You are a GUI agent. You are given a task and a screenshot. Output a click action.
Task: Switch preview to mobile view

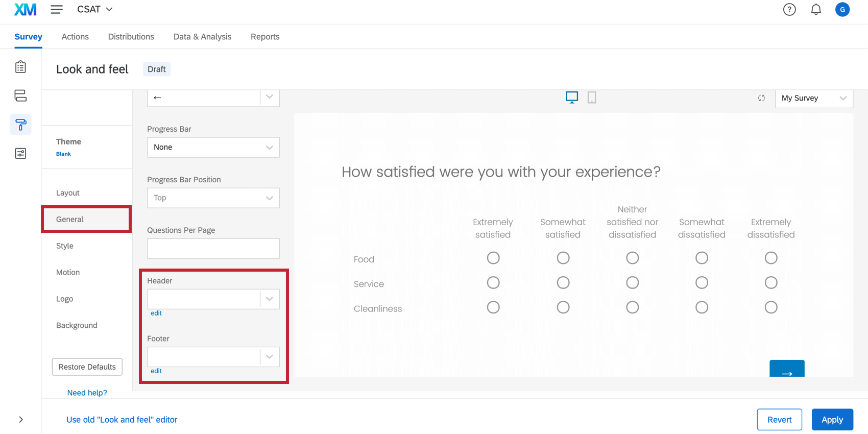pos(592,98)
